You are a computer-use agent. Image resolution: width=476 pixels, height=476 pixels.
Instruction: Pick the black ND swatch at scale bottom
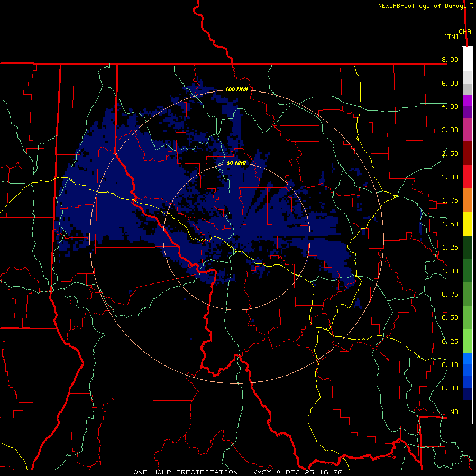coord(467,411)
